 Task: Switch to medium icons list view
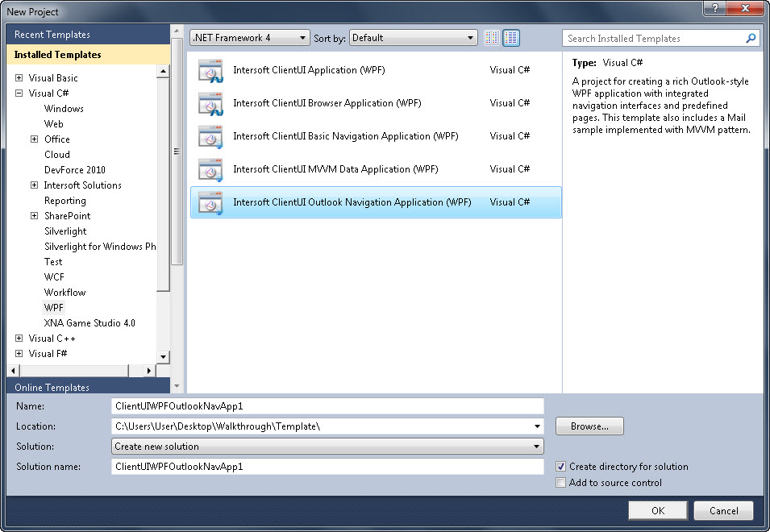coord(511,38)
